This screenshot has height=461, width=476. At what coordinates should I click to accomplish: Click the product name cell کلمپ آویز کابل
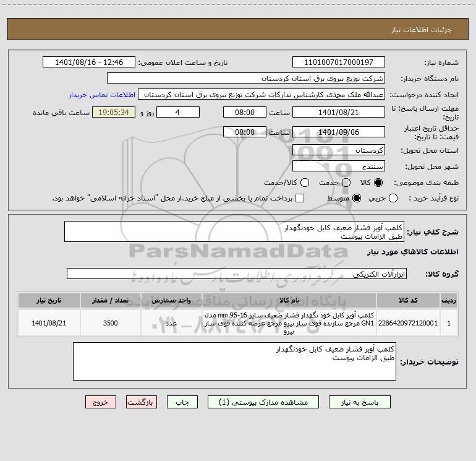[289, 323]
